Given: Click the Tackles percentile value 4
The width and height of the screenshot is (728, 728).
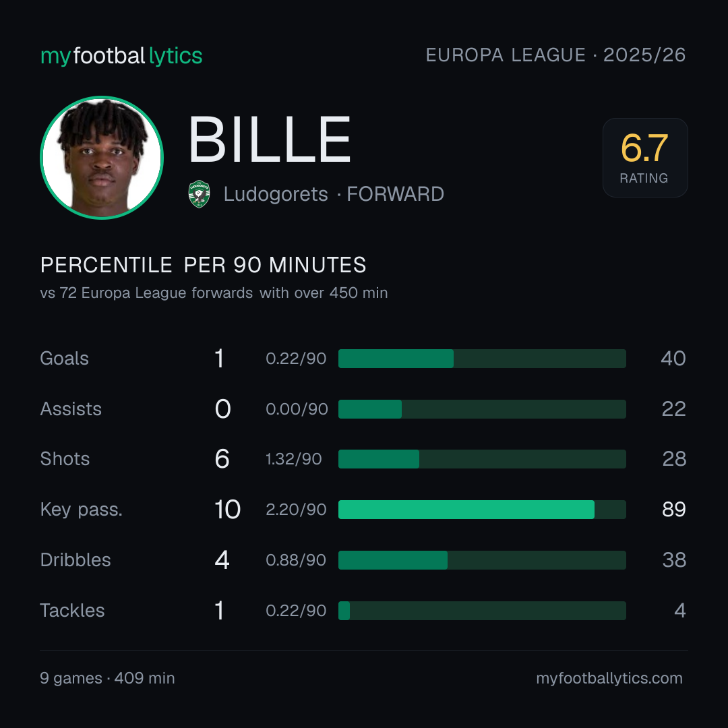Looking at the screenshot, I should [x=679, y=611].
